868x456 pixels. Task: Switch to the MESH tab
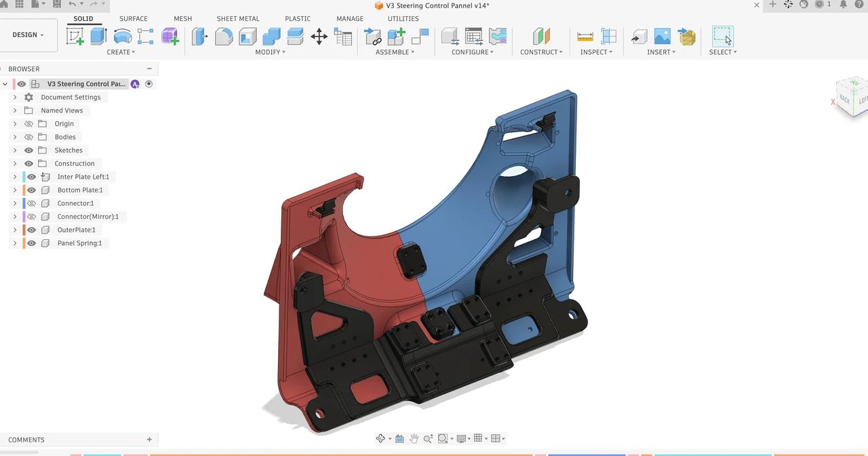click(x=182, y=19)
